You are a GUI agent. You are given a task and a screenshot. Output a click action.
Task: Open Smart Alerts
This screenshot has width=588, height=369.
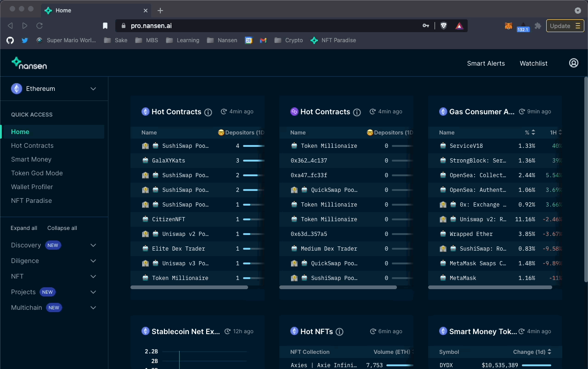pos(486,63)
